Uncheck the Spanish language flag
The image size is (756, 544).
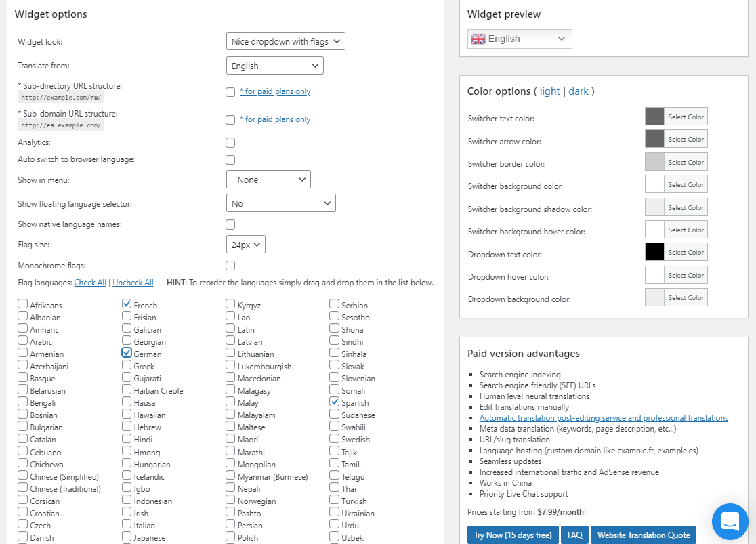click(334, 402)
